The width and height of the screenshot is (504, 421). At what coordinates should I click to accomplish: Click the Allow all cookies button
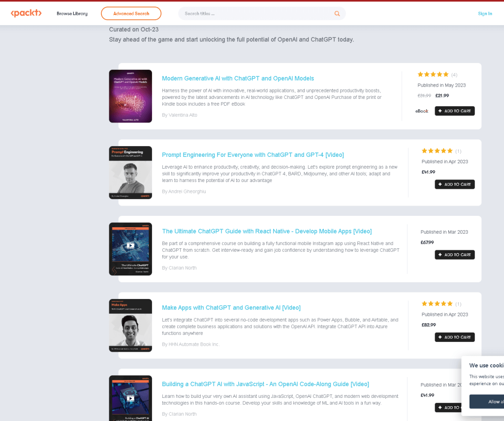(487, 402)
